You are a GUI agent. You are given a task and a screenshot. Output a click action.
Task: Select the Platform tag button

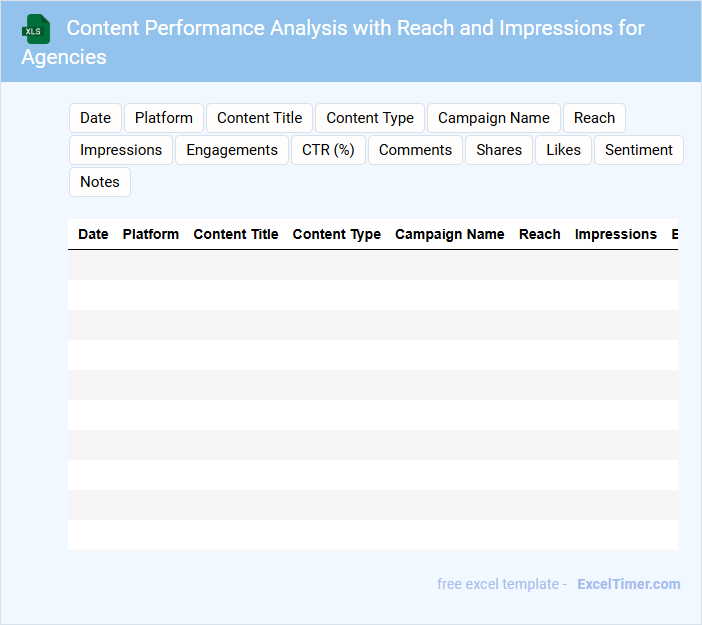(x=164, y=118)
